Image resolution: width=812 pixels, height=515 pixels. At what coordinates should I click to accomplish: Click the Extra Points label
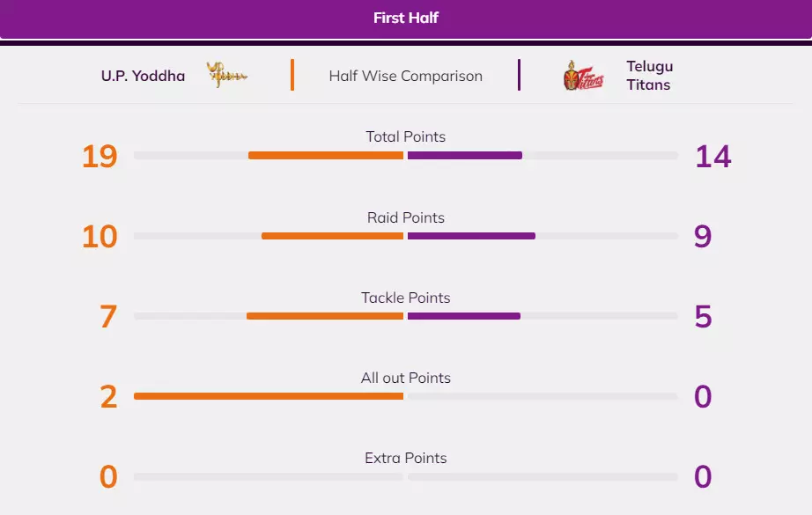406,458
